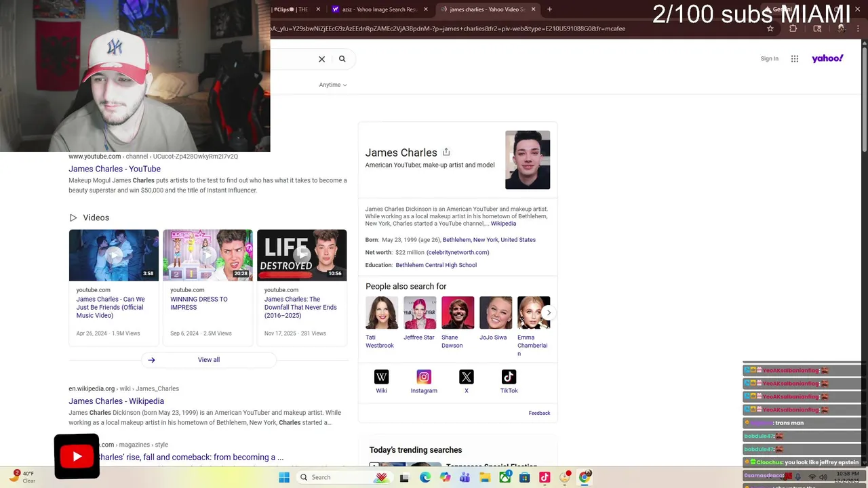Screen dimensions: 868x488
Task: Select Tati Westbrook in related people
Action: pos(382,323)
